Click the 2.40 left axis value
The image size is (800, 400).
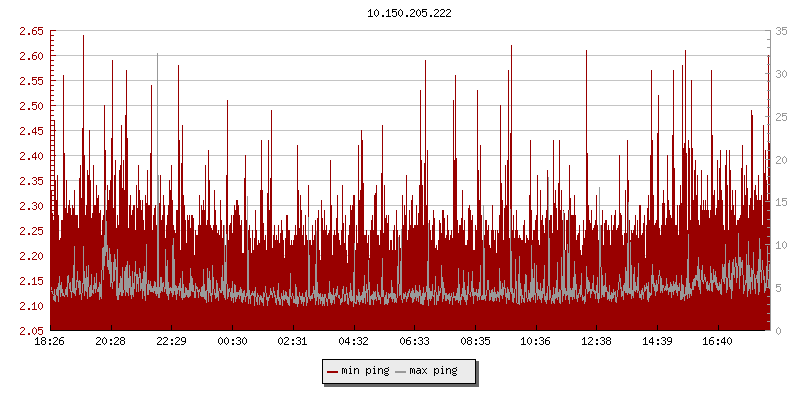click(x=30, y=156)
